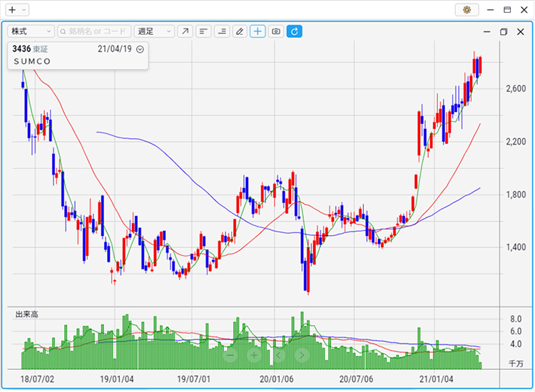Maximize the inner chart panel
Screen dimensions: 535x392
click(504, 31)
